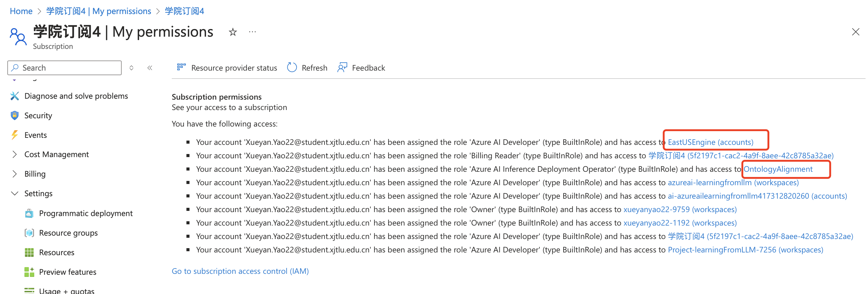Image resolution: width=868 pixels, height=294 pixels.
Task: Click the Diagnose and solve problems wrench icon
Action: pyautogui.click(x=14, y=96)
